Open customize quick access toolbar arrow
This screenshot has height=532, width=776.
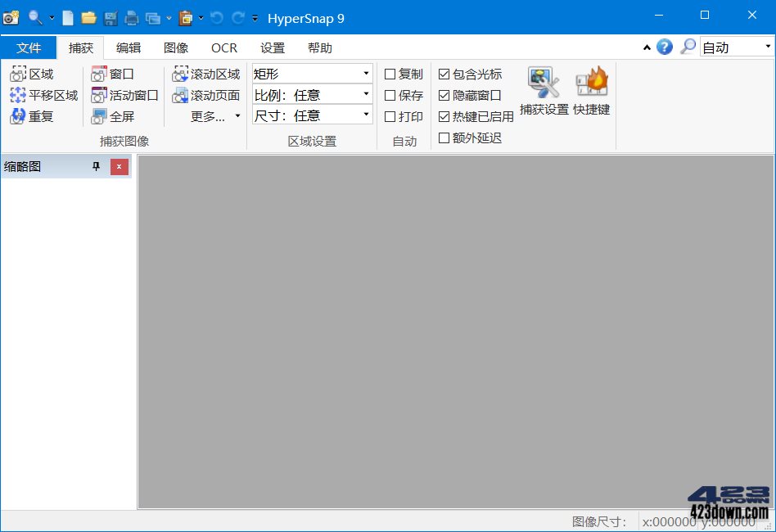[x=255, y=18]
